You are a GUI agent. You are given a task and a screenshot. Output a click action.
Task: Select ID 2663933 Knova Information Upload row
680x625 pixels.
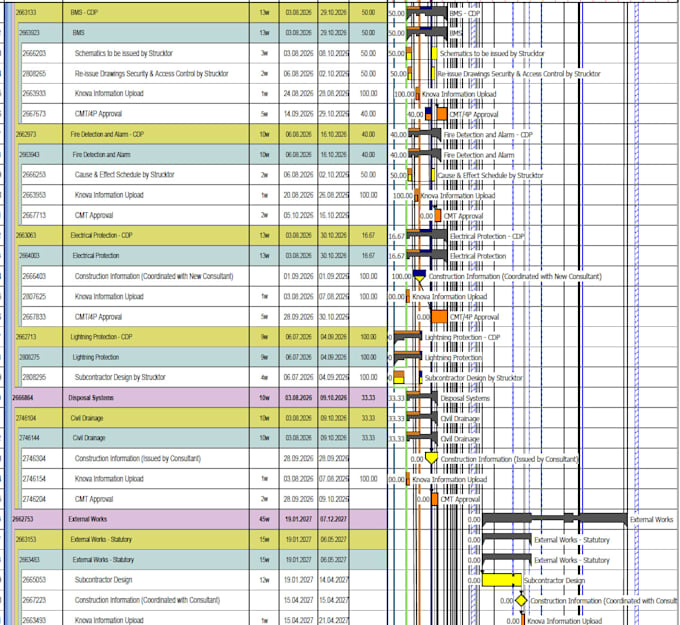[42, 94]
